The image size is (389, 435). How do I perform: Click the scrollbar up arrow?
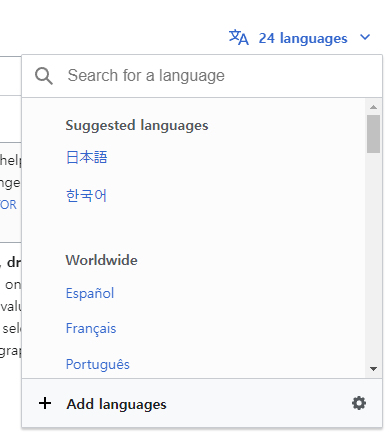point(373,107)
